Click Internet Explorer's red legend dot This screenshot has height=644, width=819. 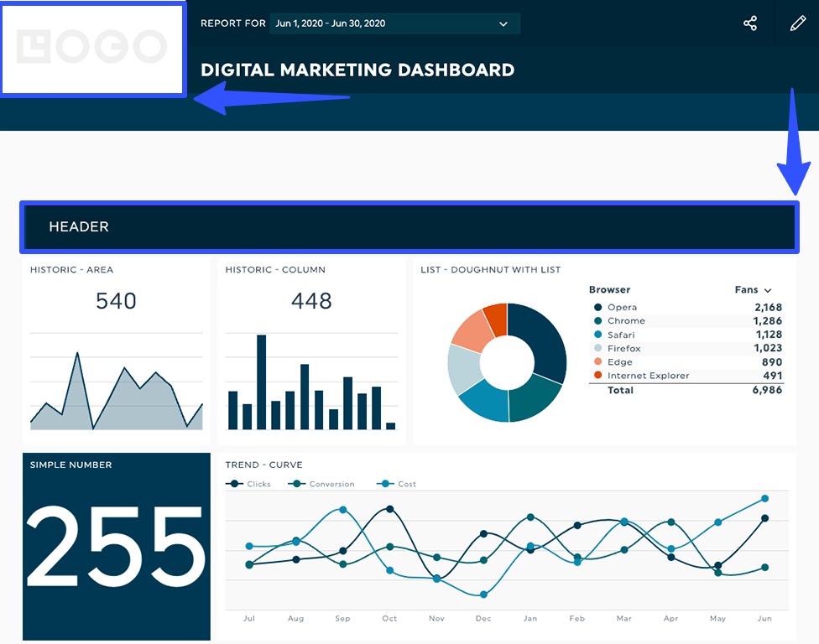click(598, 376)
